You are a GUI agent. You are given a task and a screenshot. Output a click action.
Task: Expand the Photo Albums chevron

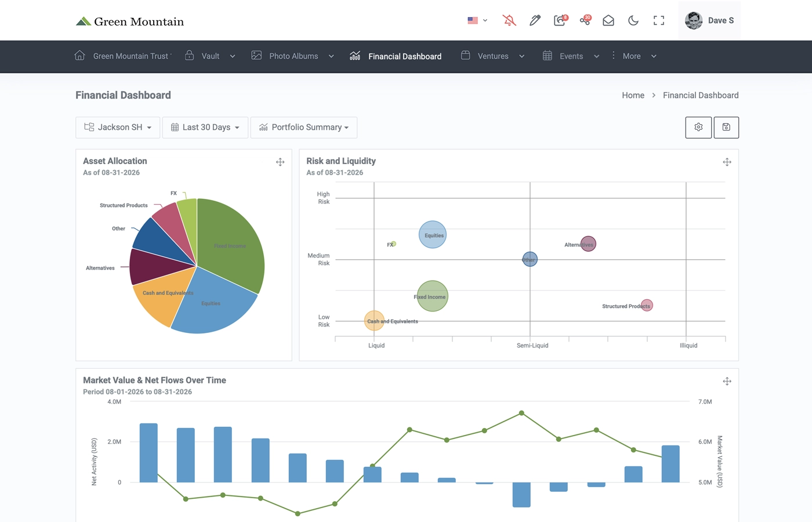click(x=331, y=56)
